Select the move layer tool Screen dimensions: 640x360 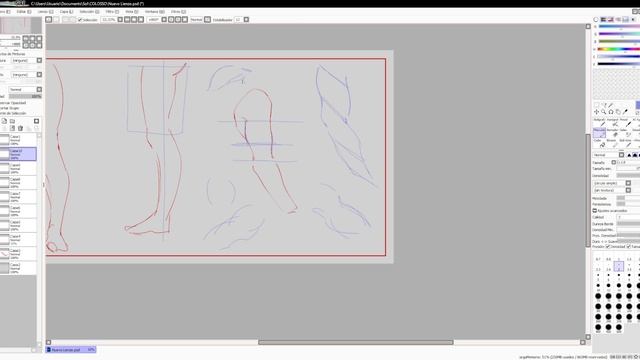pos(596,112)
